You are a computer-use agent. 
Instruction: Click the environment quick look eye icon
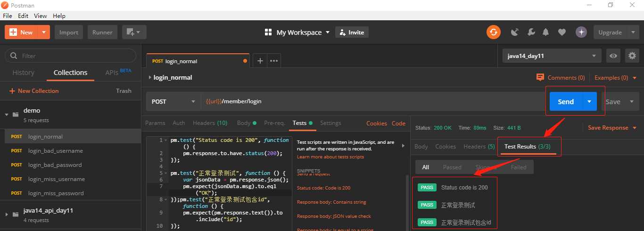click(613, 56)
